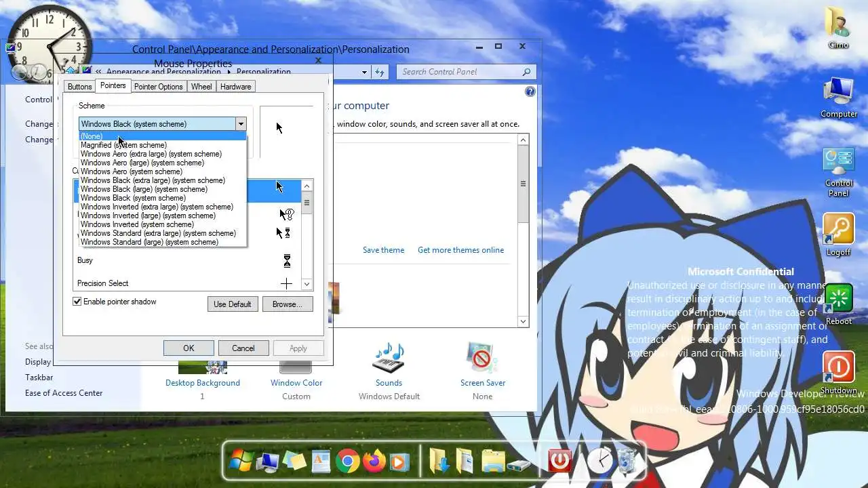Open the Recycle Bin in dock
The image size is (868, 488).
click(627, 462)
